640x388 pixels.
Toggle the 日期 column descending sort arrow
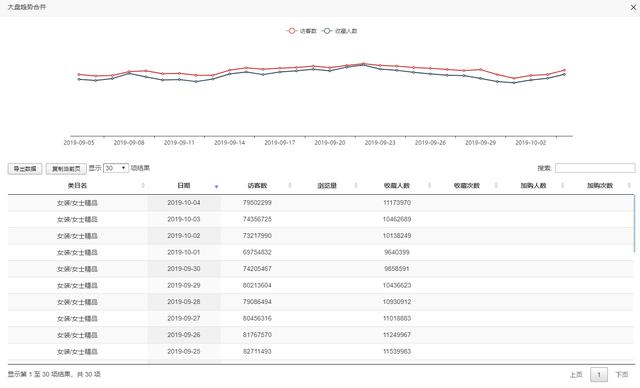coord(216,186)
